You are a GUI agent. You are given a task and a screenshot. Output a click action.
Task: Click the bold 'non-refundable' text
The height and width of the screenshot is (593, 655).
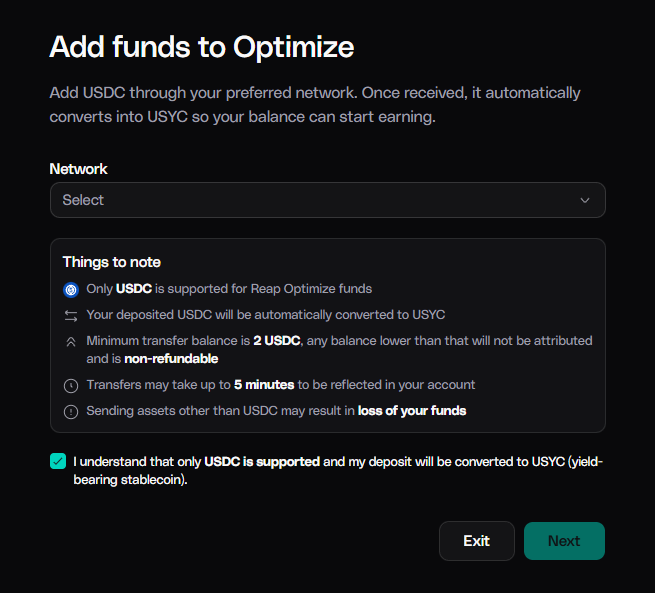tap(171, 359)
